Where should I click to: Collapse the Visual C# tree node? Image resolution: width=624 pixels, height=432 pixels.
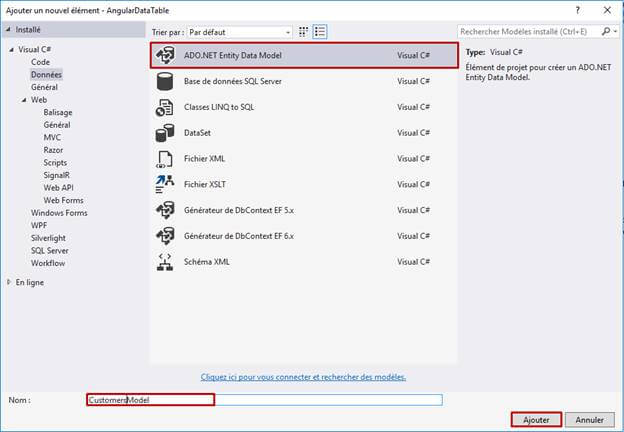point(12,50)
